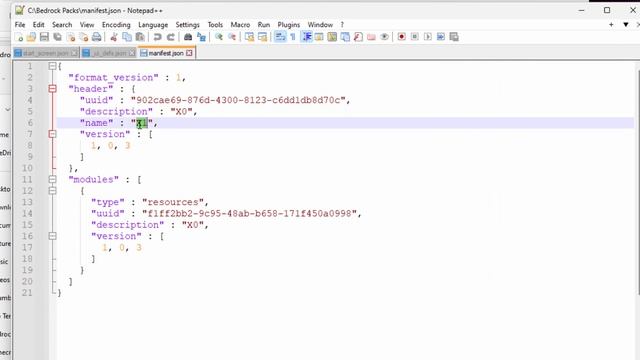This screenshot has width=640, height=360.
Task: Open the Function List panel
Action: point(358,37)
